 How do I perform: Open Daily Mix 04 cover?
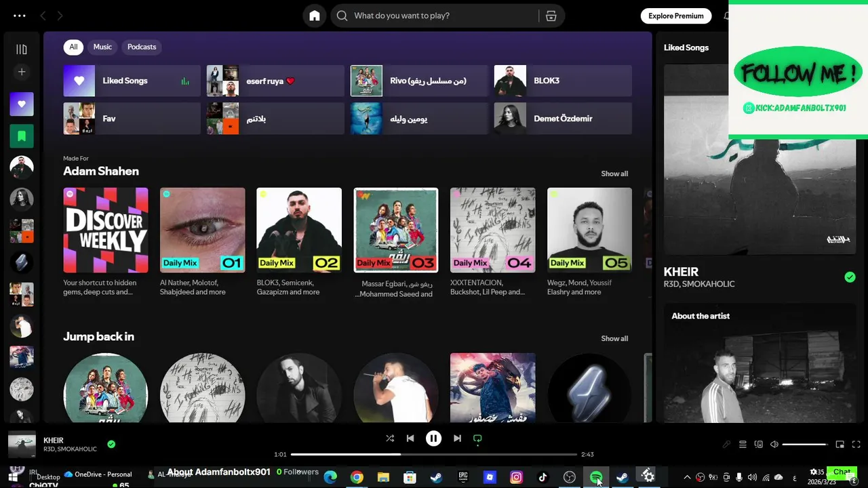tap(493, 230)
